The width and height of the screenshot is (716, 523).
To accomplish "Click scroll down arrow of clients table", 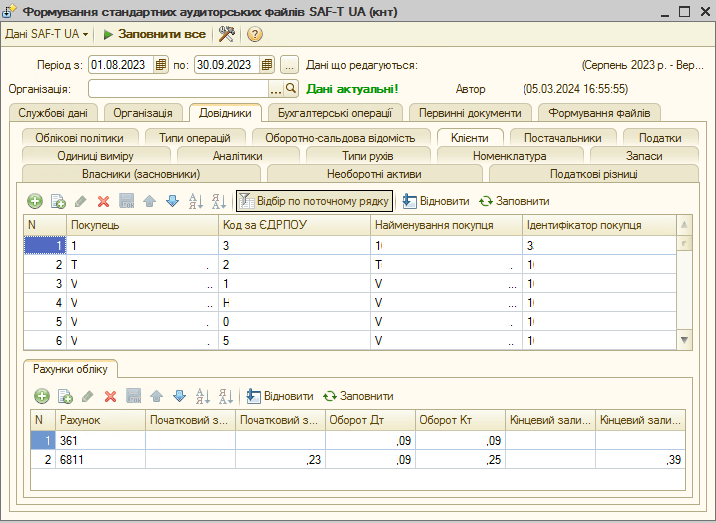I will point(684,340).
